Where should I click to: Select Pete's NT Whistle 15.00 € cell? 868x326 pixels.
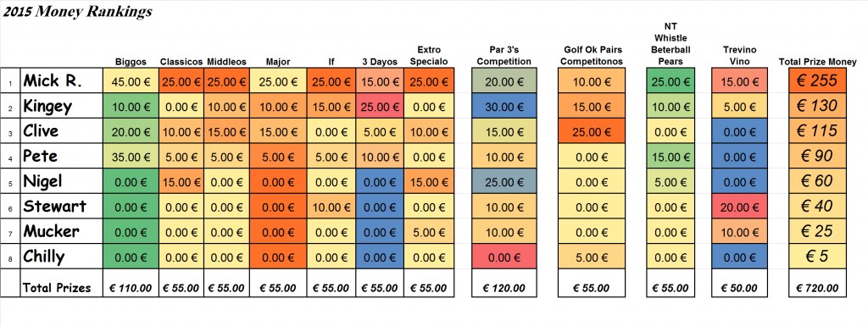670,157
